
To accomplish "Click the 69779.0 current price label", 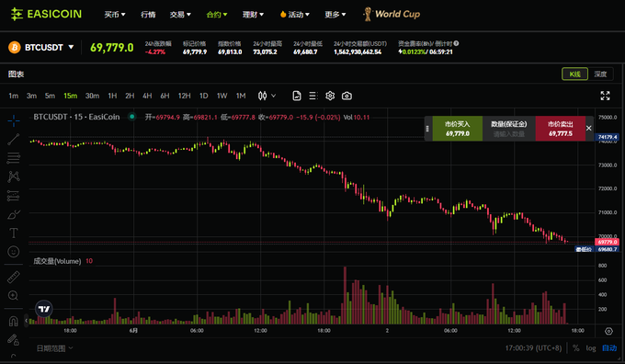I will (607, 242).
